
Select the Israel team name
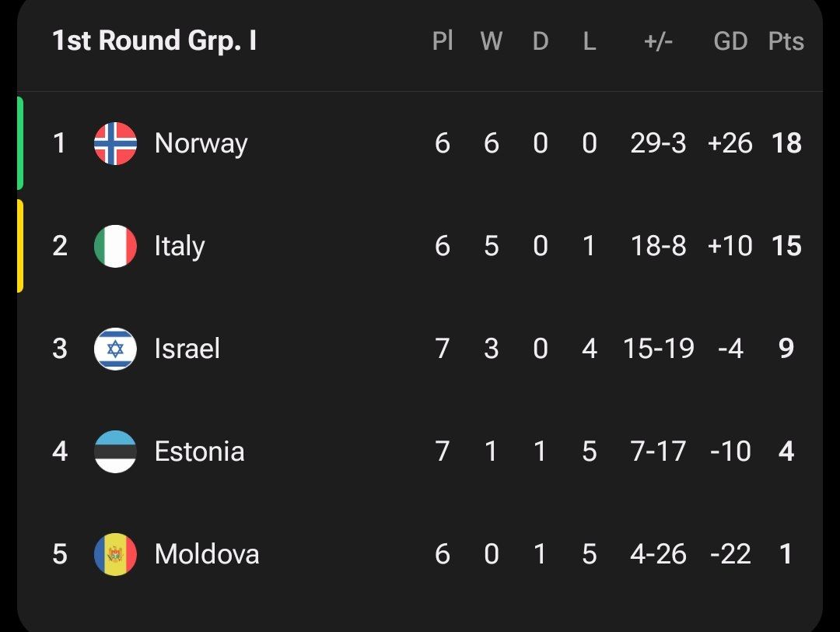coord(187,349)
